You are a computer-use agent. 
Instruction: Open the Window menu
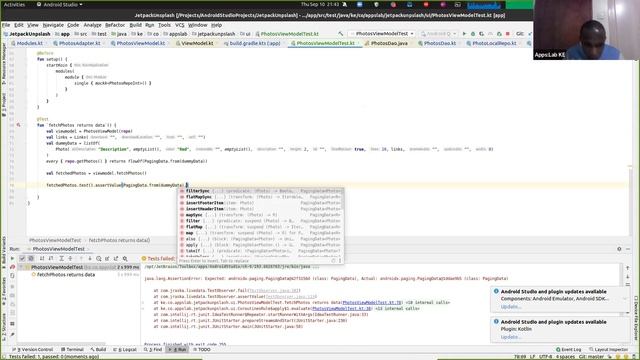(198, 25)
